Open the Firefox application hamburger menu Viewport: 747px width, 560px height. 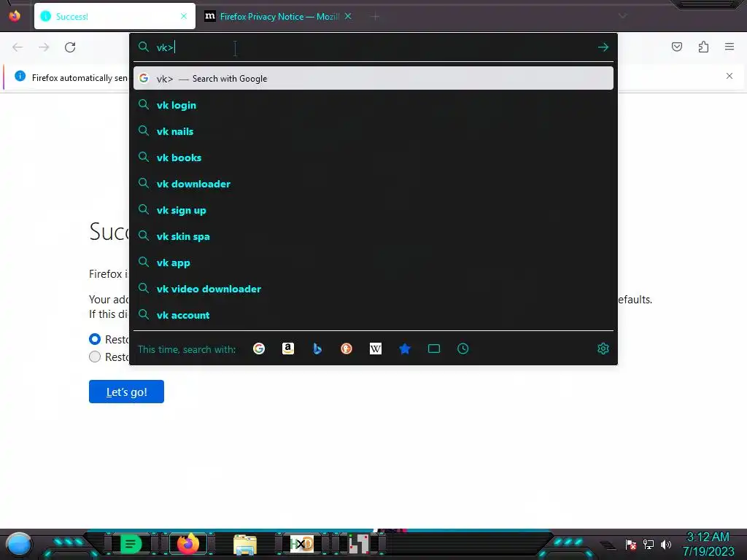pyautogui.click(x=729, y=47)
